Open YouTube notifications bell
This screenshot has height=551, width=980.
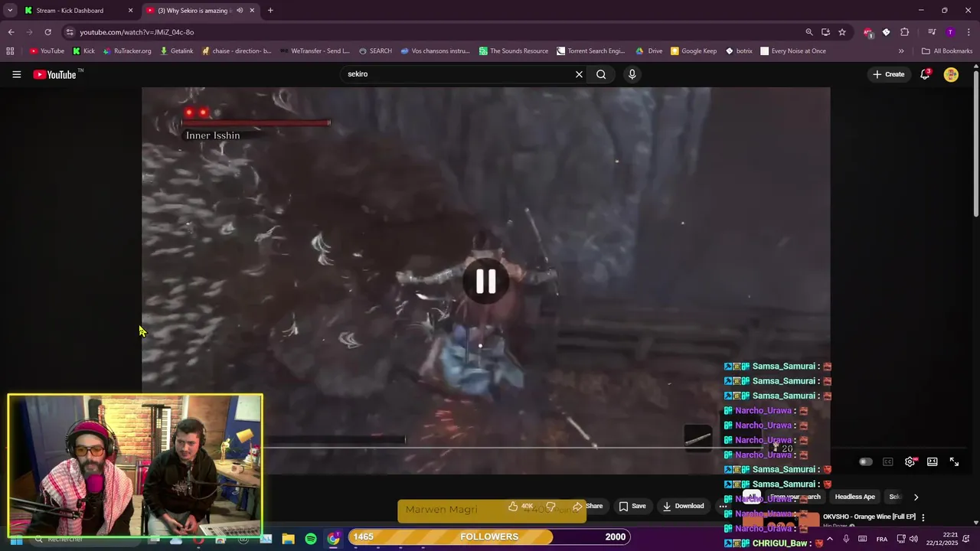(x=925, y=74)
